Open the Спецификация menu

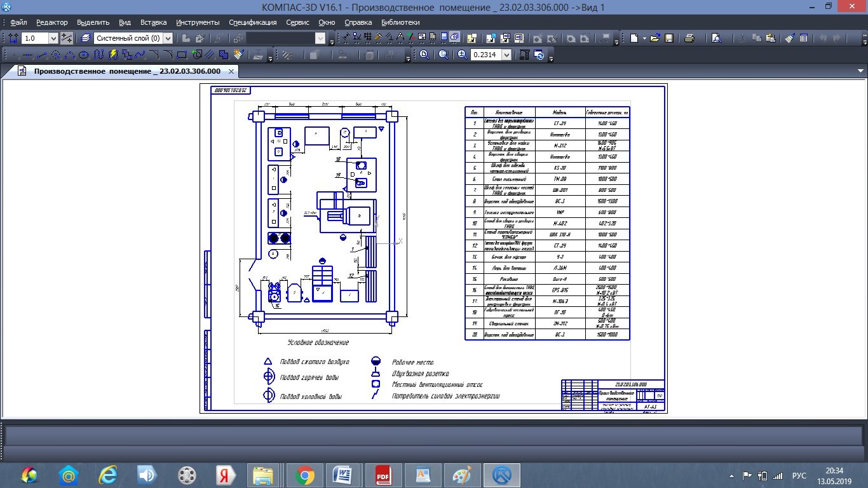pos(252,22)
